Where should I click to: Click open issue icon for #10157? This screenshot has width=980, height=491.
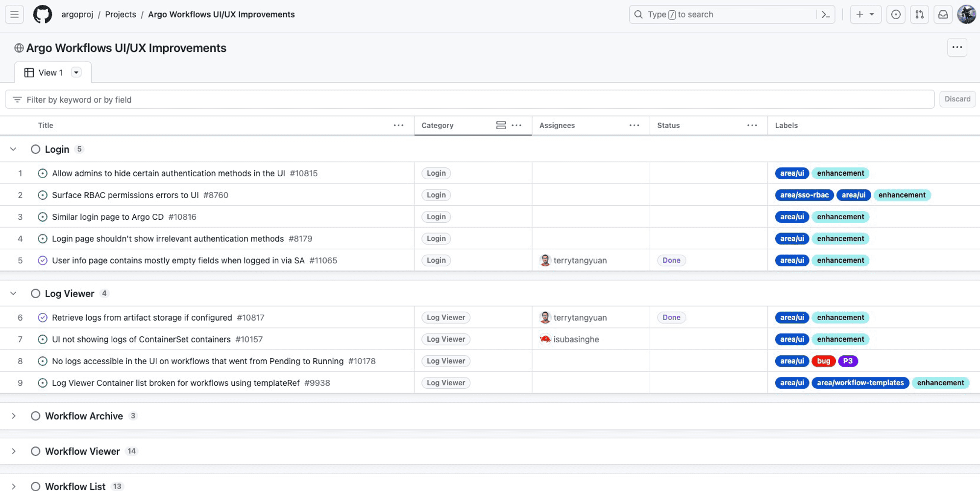[x=43, y=339]
